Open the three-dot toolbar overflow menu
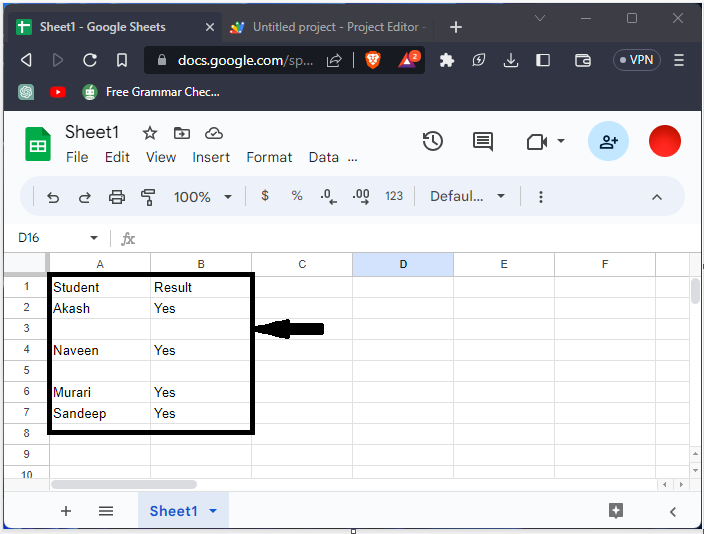This screenshot has height=534, width=704. point(541,197)
